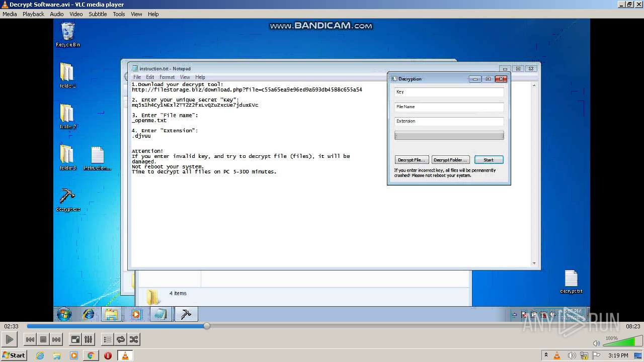Click the elapsed time 02:33 label
This screenshot has height=362, width=644.
[x=11, y=326]
